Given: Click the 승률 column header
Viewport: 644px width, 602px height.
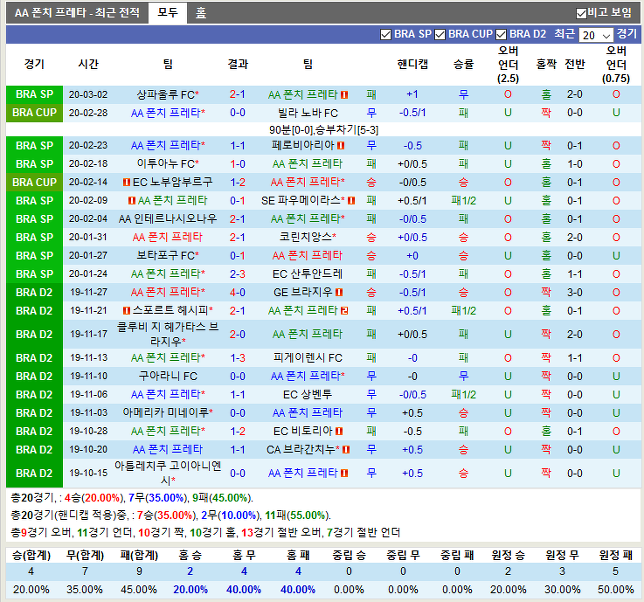Looking at the screenshot, I should tap(463, 64).
